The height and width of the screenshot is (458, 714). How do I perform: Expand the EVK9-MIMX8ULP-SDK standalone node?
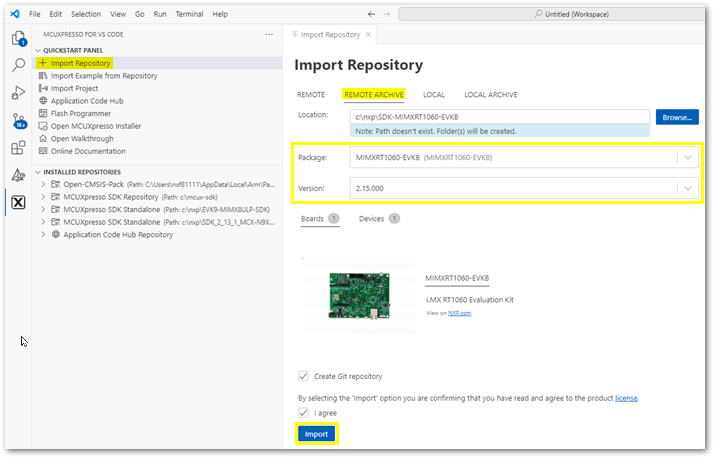point(43,209)
